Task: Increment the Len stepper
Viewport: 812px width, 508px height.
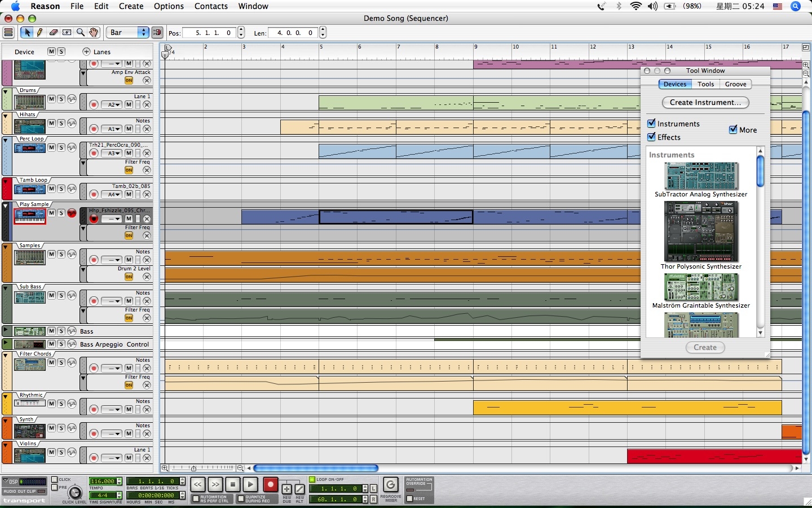Action: 323,30
